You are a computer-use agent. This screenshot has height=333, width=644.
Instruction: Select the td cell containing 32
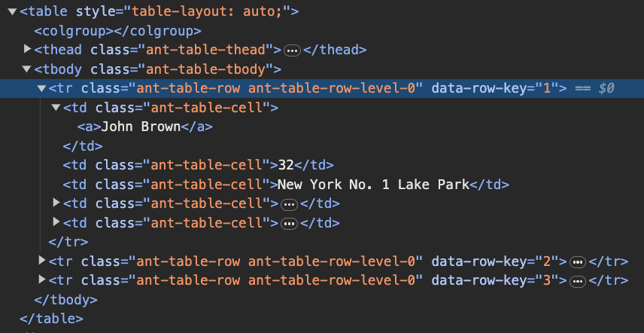(198, 165)
